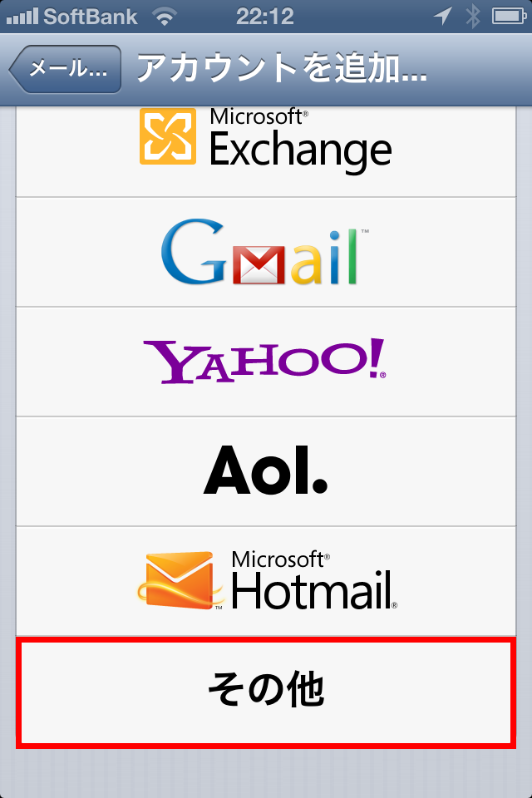Screen dimensions: 532x798
Task: Tap the SoftBank carrier label
Action: pos(91,17)
